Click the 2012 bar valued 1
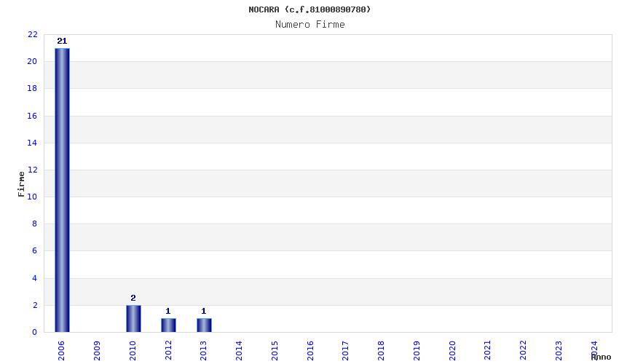Image resolution: width=619 pixels, height=364 pixels. 168,325
